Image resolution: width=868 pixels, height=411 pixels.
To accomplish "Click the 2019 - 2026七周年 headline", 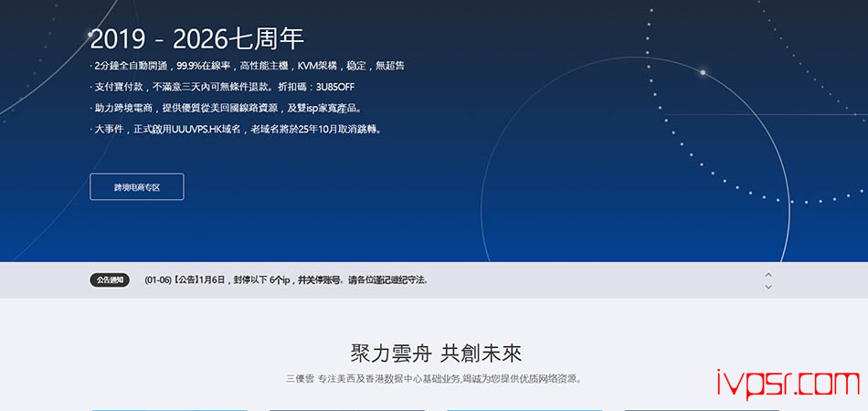I will click(196, 39).
